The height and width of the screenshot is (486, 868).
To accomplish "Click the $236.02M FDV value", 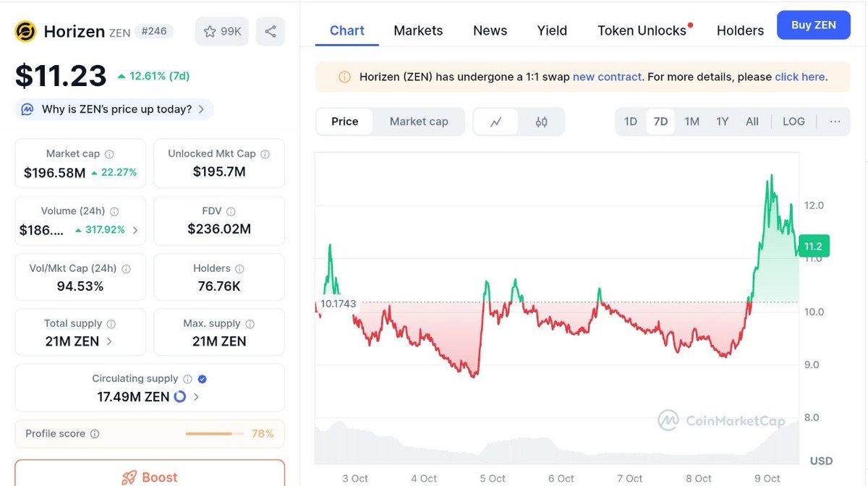I will (219, 229).
